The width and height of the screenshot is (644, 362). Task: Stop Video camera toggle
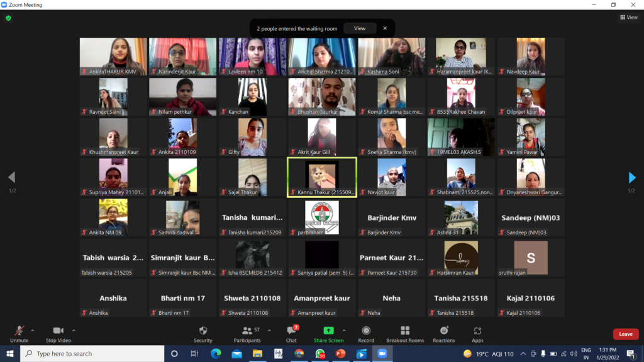tap(58, 333)
